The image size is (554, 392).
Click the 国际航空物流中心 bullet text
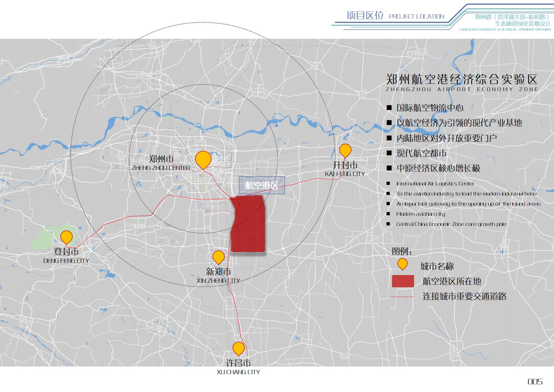[430, 108]
